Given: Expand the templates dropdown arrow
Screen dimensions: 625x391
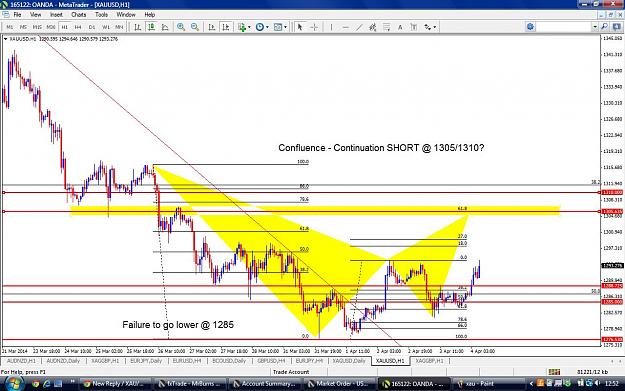Looking at the screenshot, I should (285, 27).
